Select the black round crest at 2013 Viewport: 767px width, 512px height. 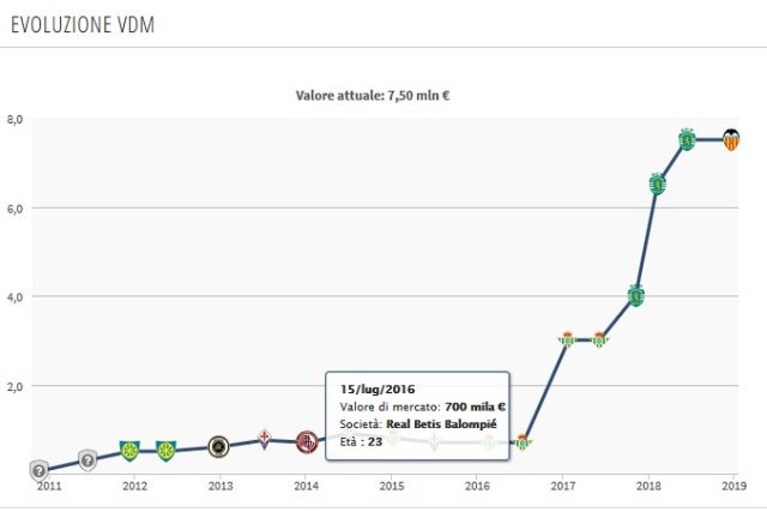click(219, 446)
